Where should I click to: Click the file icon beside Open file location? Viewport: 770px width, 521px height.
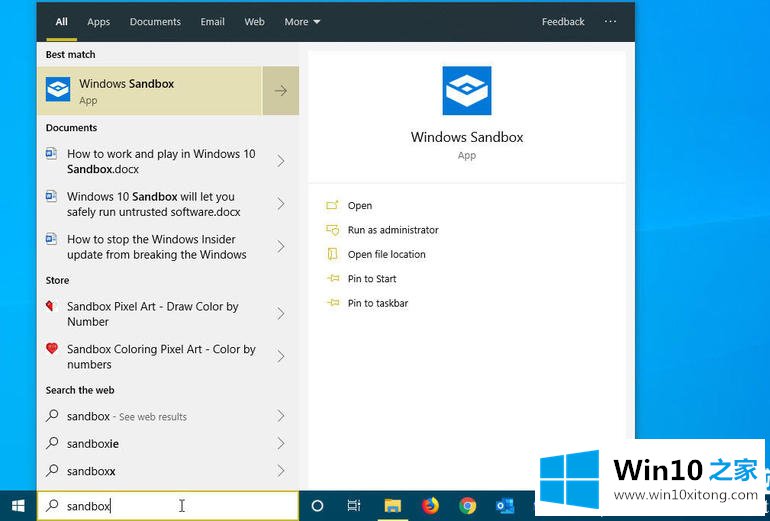click(332, 254)
